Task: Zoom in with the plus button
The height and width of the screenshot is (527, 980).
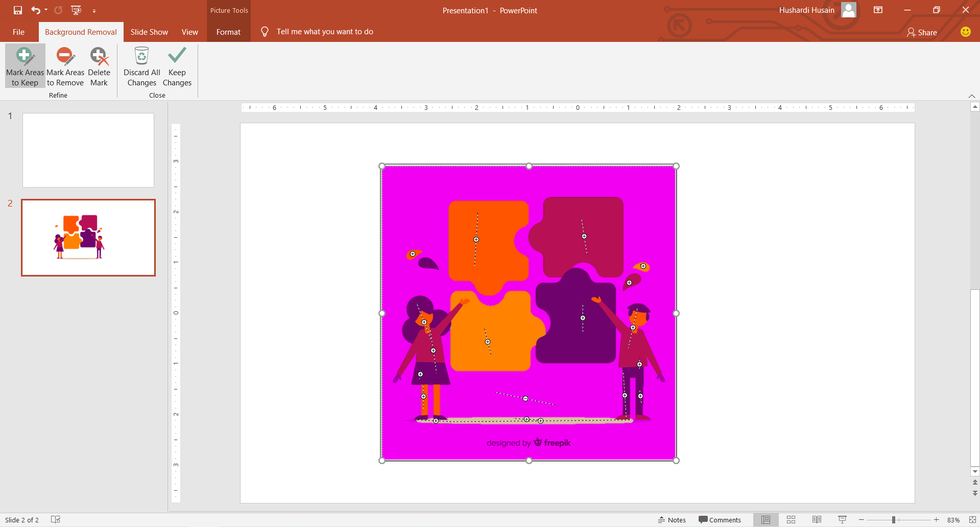Action: tap(936, 520)
